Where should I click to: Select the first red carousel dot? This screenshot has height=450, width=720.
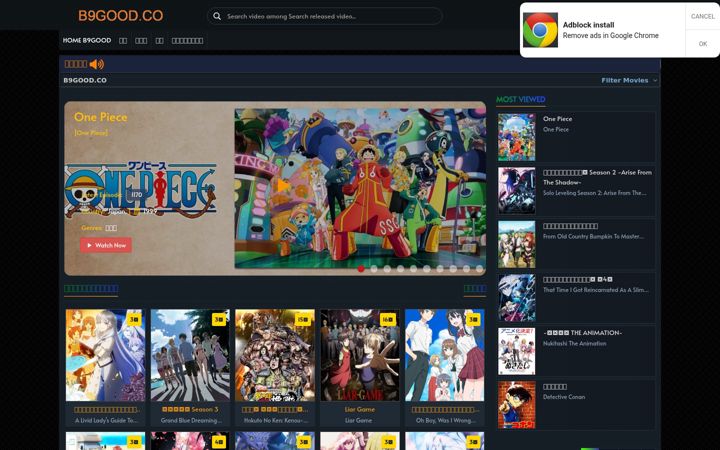click(361, 269)
